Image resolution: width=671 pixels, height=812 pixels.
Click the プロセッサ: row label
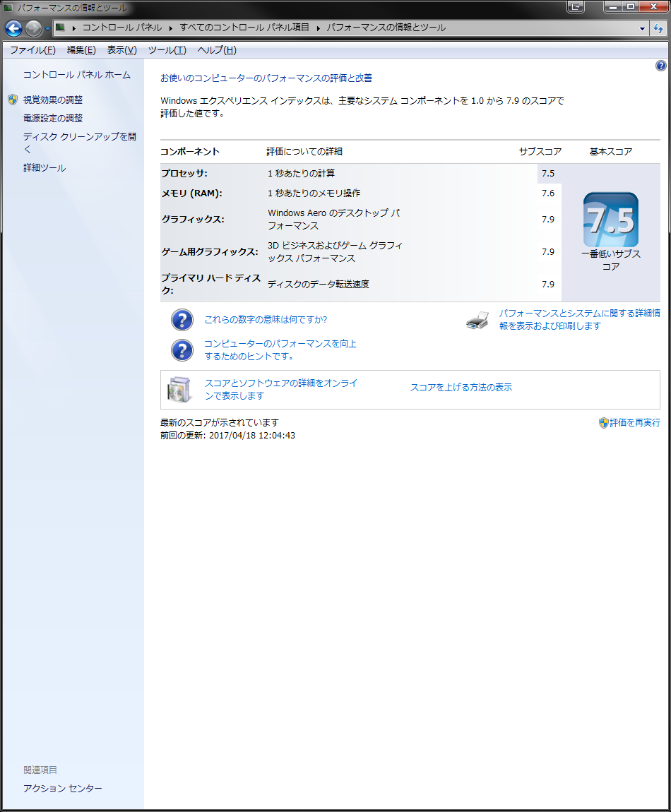point(184,174)
